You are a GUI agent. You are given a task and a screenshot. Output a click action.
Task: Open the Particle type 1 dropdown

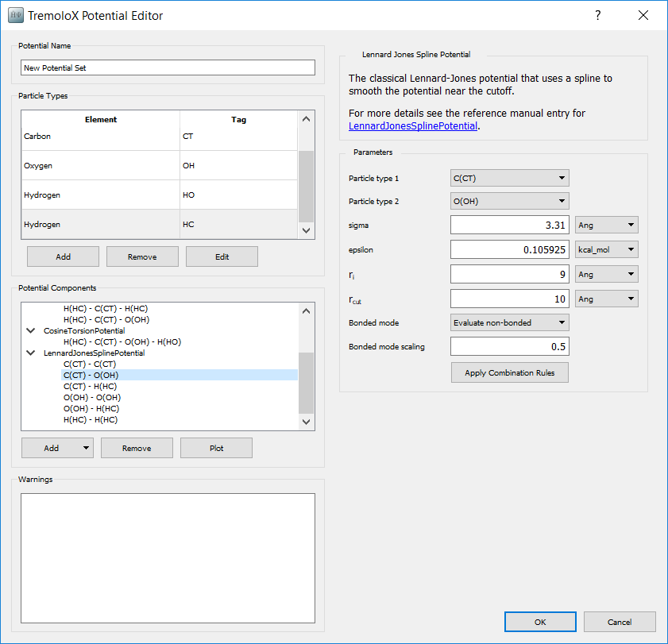pyautogui.click(x=509, y=178)
